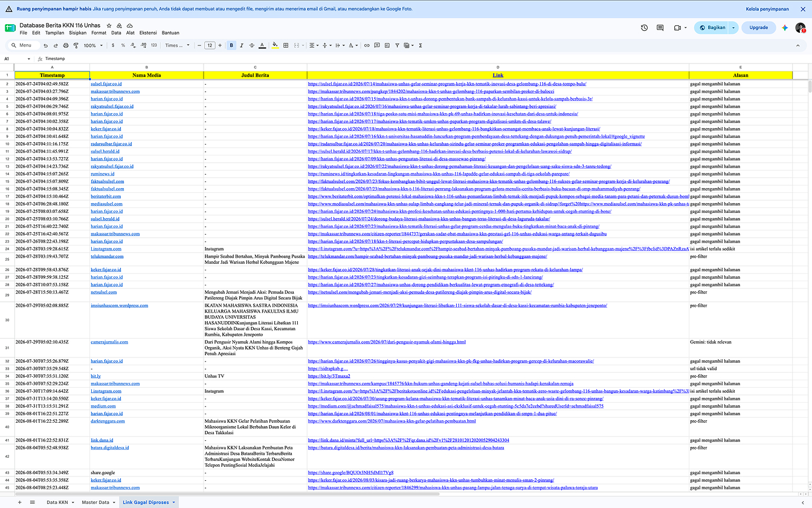Image resolution: width=812 pixels, height=508 pixels.
Task: Switch to the Master Data sheet tab
Action: pos(95,502)
